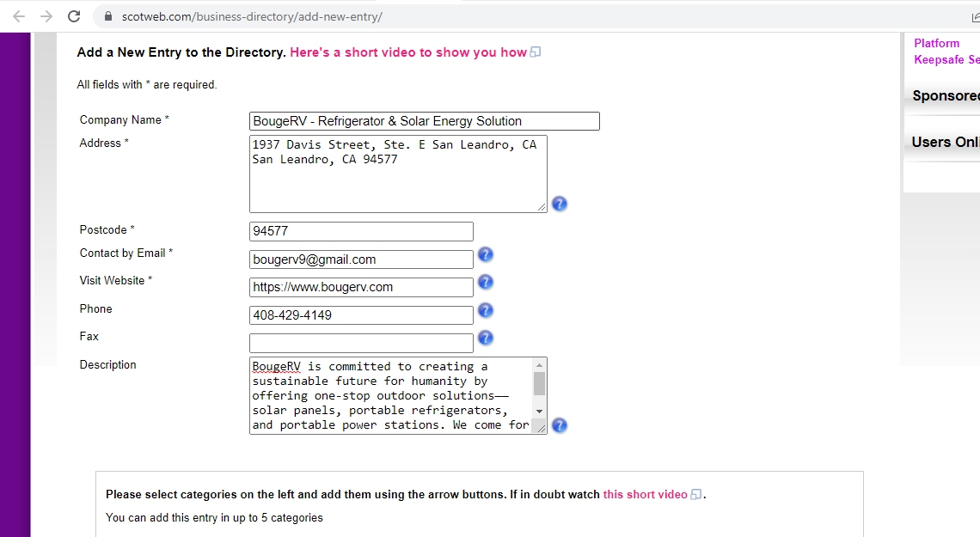The height and width of the screenshot is (537, 980).
Task: Open 'this short video' categories link
Action: (x=645, y=494)
